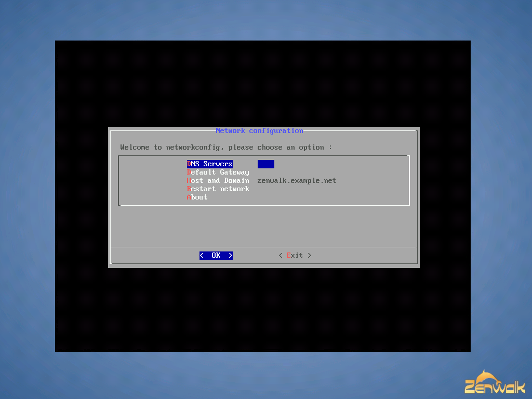Click the Network configuration dialog title
The width and height of the screenshot is (532, 399).
tap(259, 131)
